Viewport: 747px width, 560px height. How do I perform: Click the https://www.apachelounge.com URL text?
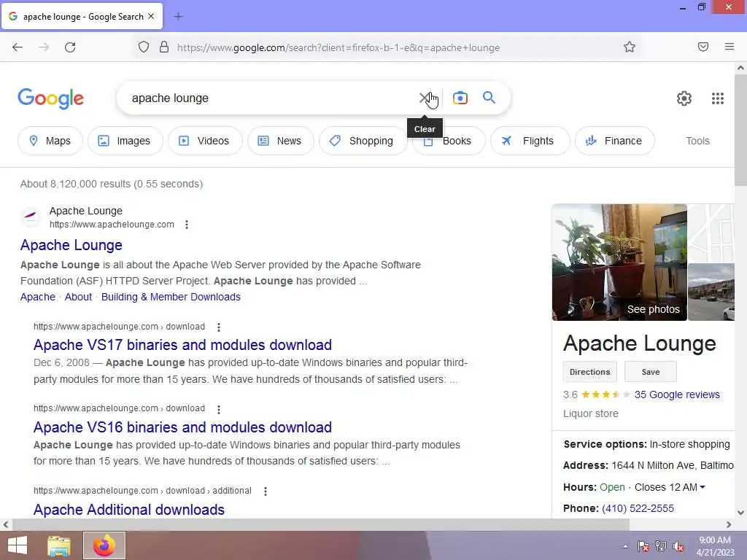click(112, 225)
